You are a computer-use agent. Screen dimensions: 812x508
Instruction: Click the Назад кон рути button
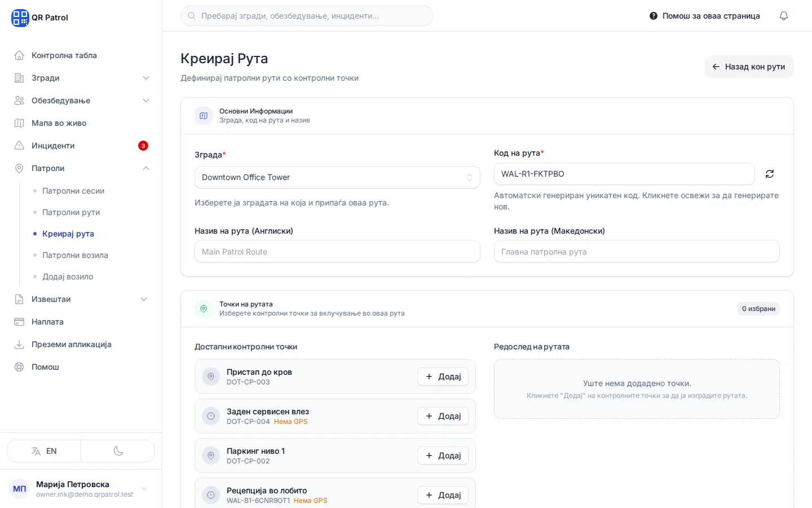[x=749, y=67]
